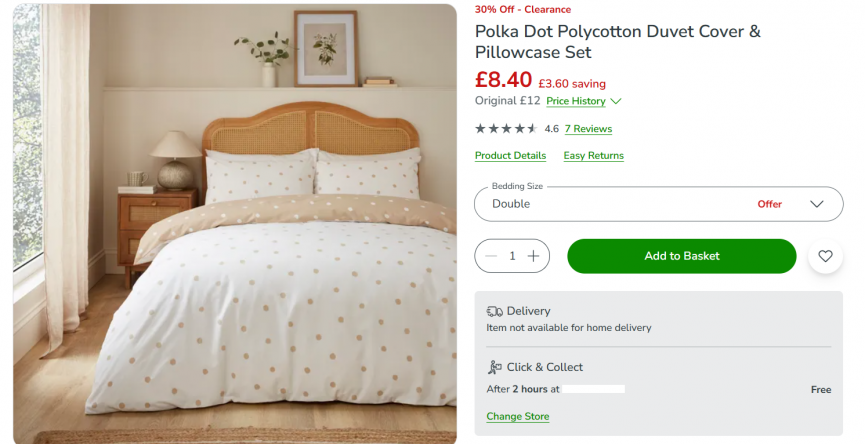
Task: View the Price History link
Action: [x=575, y=101]
